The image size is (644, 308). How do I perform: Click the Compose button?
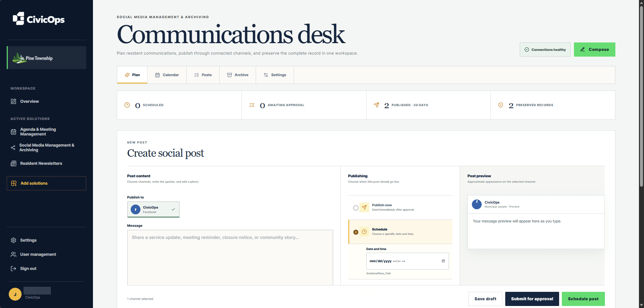point(594,50)
